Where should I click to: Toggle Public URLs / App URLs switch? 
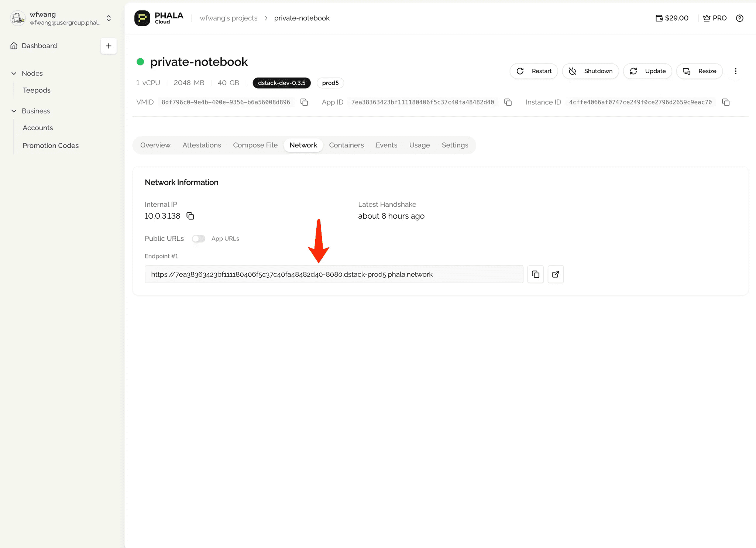coord(198,239)
